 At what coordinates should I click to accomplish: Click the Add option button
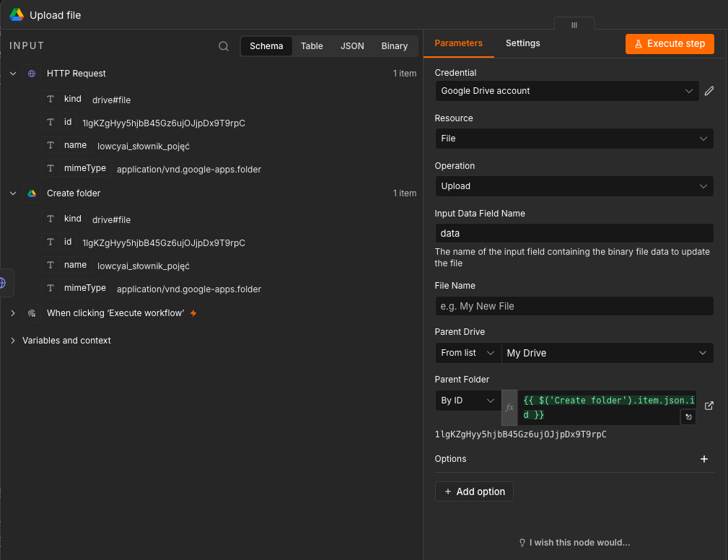474,491
